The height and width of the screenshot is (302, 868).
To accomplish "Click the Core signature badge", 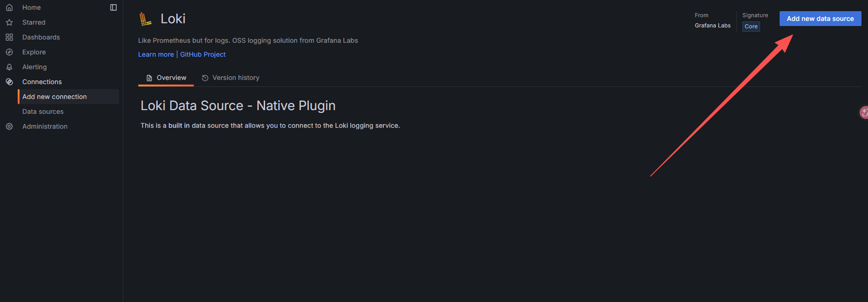I will (x=751, y=26).
